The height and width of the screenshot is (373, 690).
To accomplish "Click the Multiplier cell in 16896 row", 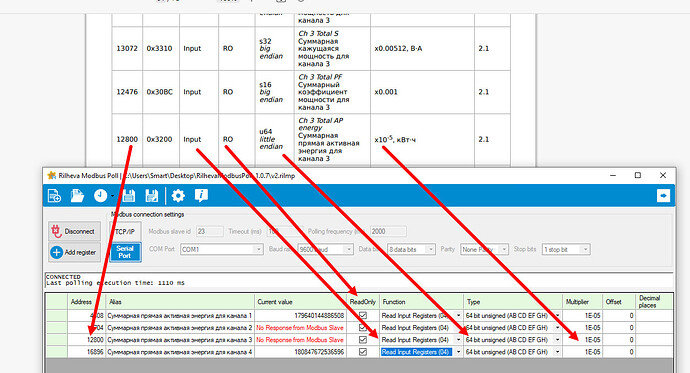I will pyautogui.click(x=582, y=352).
